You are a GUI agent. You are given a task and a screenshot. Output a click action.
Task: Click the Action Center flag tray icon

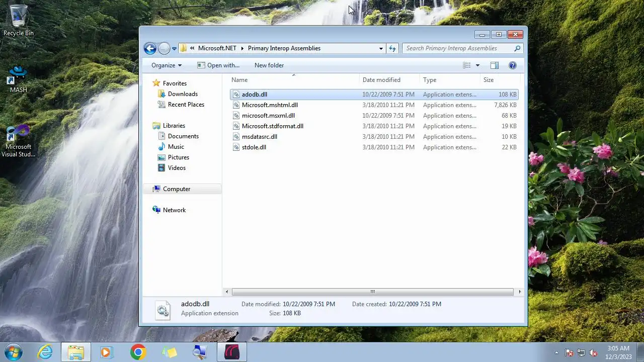(x=569, y=352)
